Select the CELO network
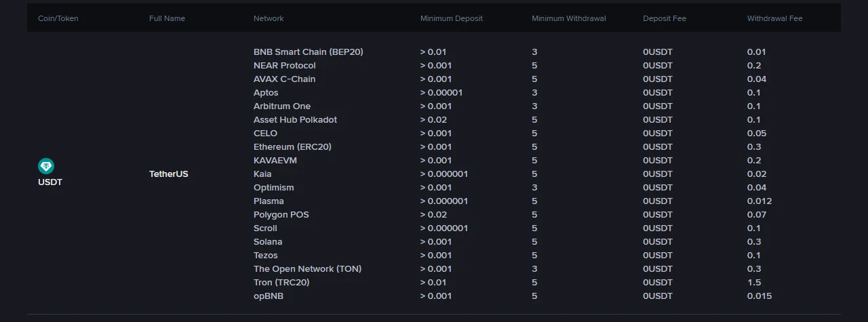Screen dimensions: 868x322 (265, 134)
